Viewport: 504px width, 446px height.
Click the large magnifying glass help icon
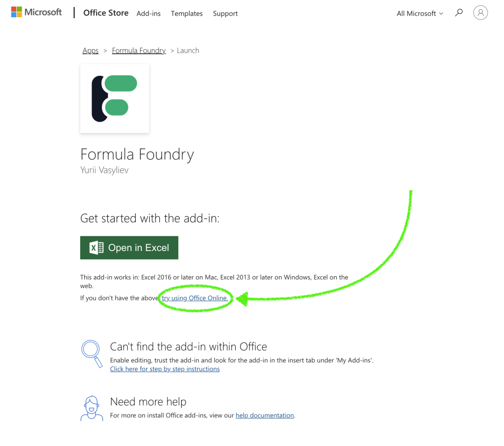[92, 353]
